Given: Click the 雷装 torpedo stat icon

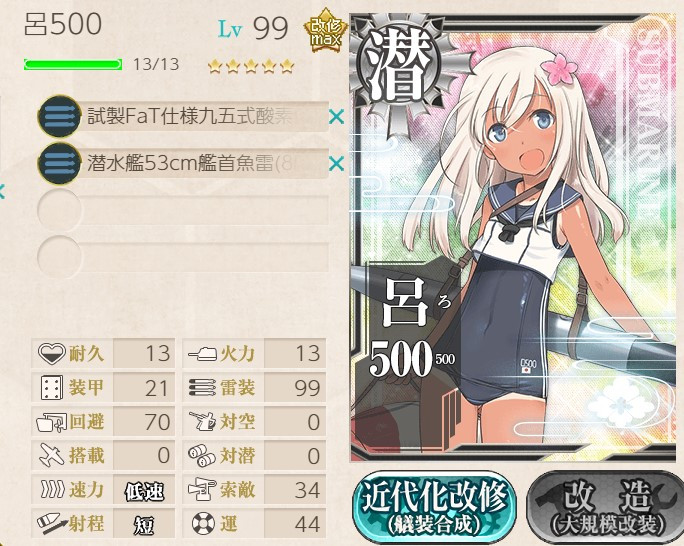Looking at the screenshot, I should pos(202,388).
